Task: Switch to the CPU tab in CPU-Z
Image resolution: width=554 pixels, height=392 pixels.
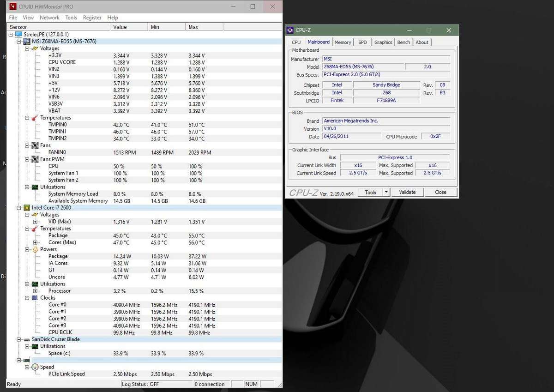Action: [x=296, y=42]
